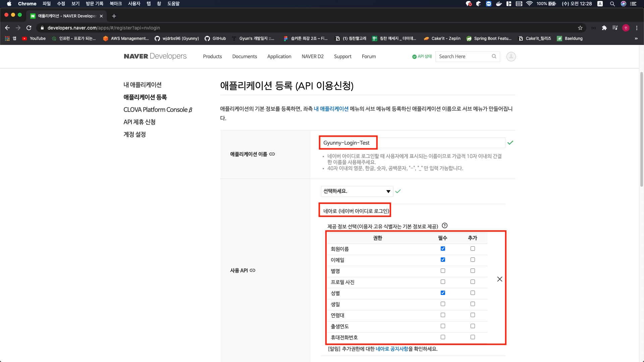Image resolution: width=644 pixels, height=362 pixels.
Task: Open the 네아로 공지사항 link
Action: pyautogui.click(x=392, y=349)
